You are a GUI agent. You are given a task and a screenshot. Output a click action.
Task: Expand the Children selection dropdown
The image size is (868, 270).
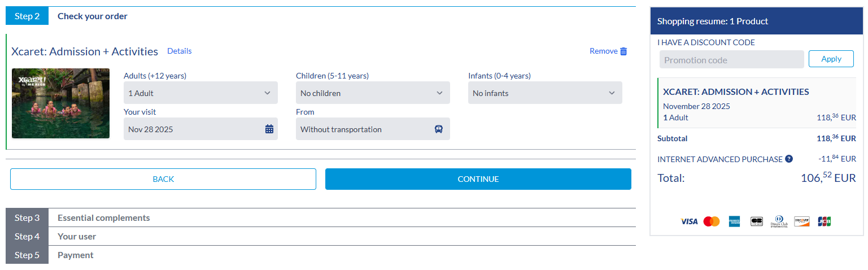(x=373, y=93)
